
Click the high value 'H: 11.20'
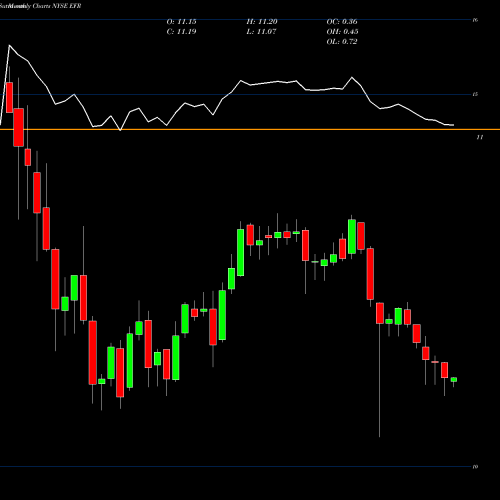pyautogui.click(x=262, y=22)
